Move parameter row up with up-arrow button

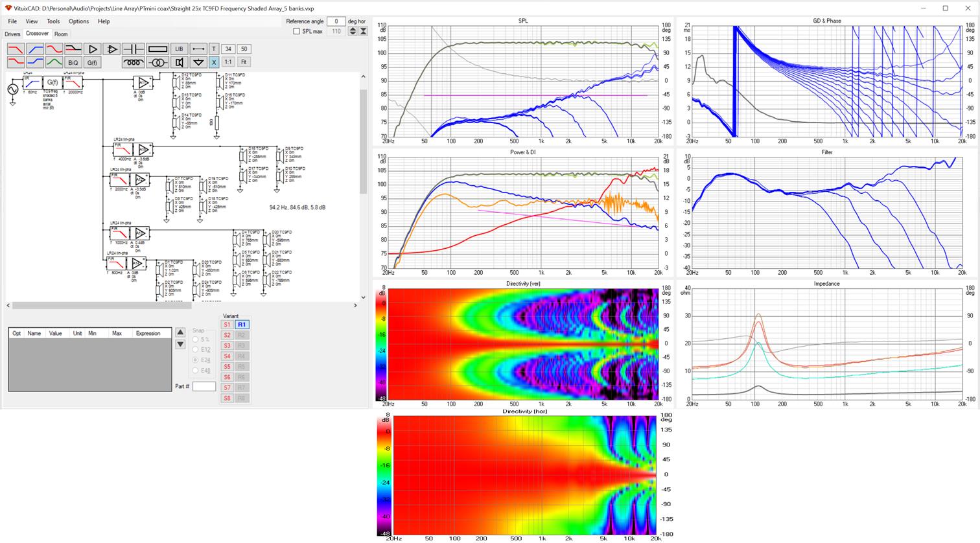tap(181, 332)
